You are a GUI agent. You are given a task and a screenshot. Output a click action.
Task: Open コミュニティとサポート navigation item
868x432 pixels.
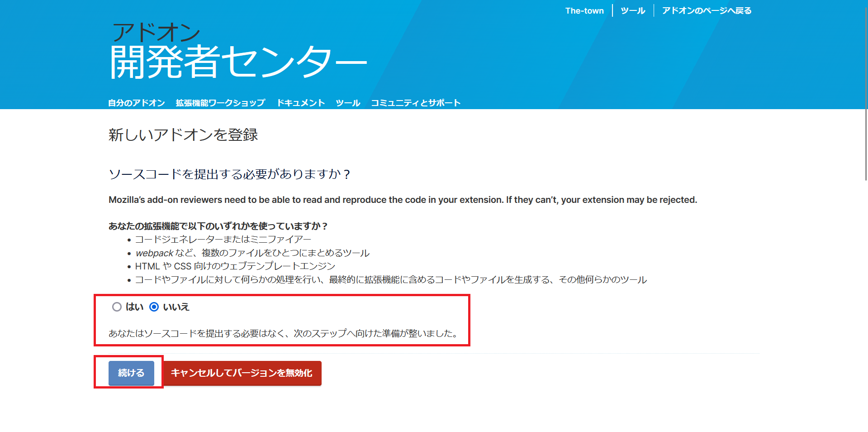coord(415,102)
